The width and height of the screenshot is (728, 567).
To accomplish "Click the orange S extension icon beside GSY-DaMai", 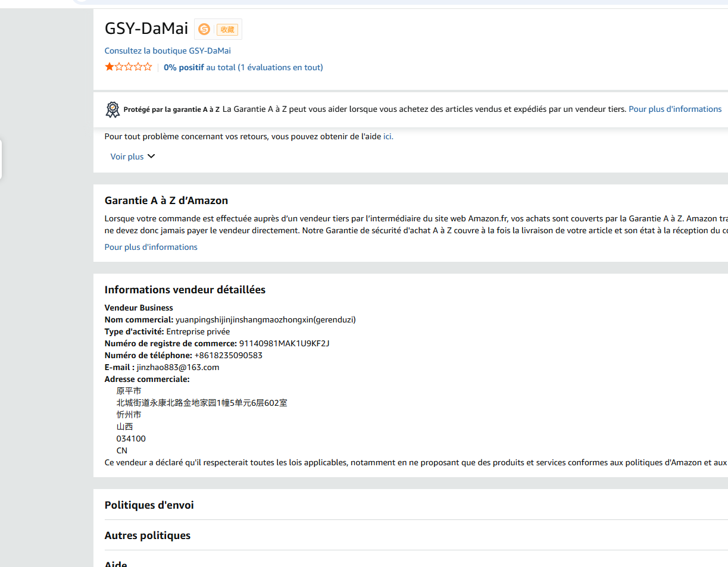I will 204,29.
